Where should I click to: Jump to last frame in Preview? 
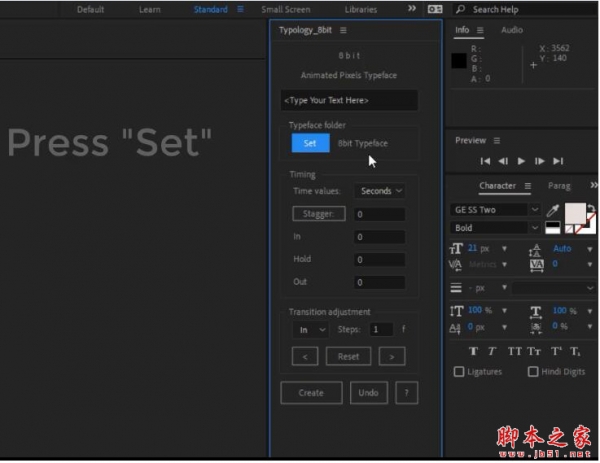click(x=558, y=161)
